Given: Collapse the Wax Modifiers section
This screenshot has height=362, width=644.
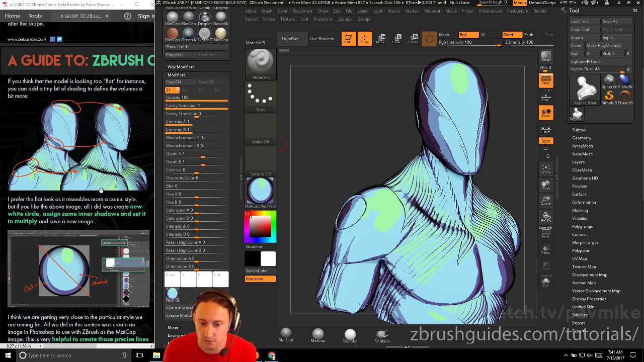Looking at the screenshot, I should [x=181, y=67].
